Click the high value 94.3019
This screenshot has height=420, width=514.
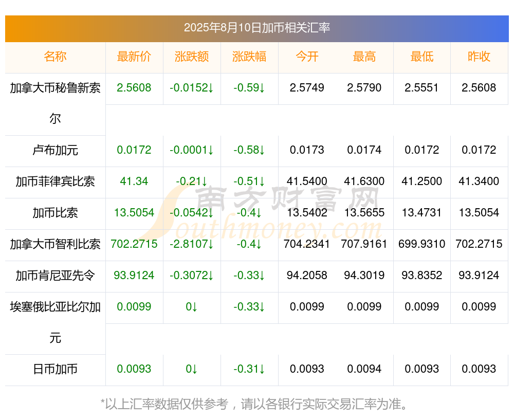pos(364,275)
